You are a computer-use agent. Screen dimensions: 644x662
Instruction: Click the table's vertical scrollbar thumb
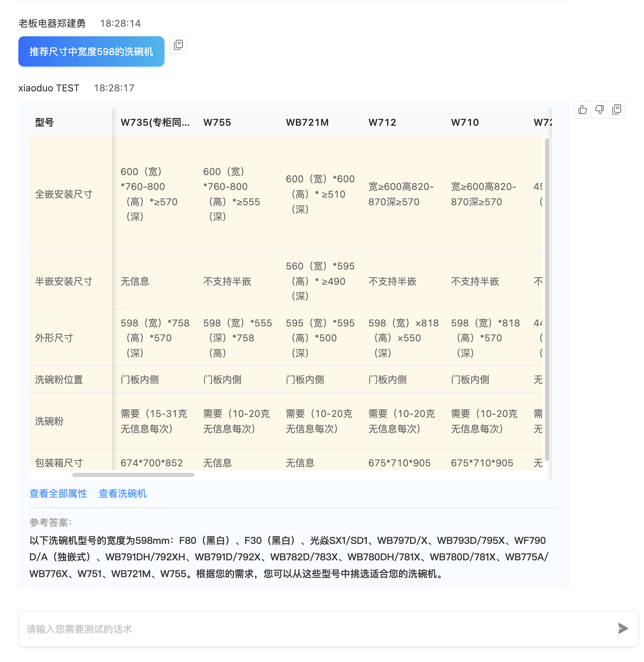point(547,300)
